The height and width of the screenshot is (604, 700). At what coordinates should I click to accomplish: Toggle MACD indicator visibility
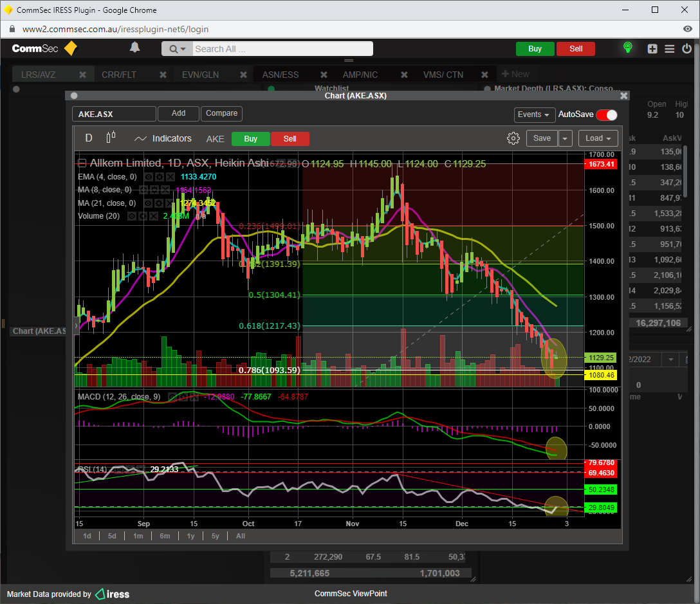tap(172, 397)
